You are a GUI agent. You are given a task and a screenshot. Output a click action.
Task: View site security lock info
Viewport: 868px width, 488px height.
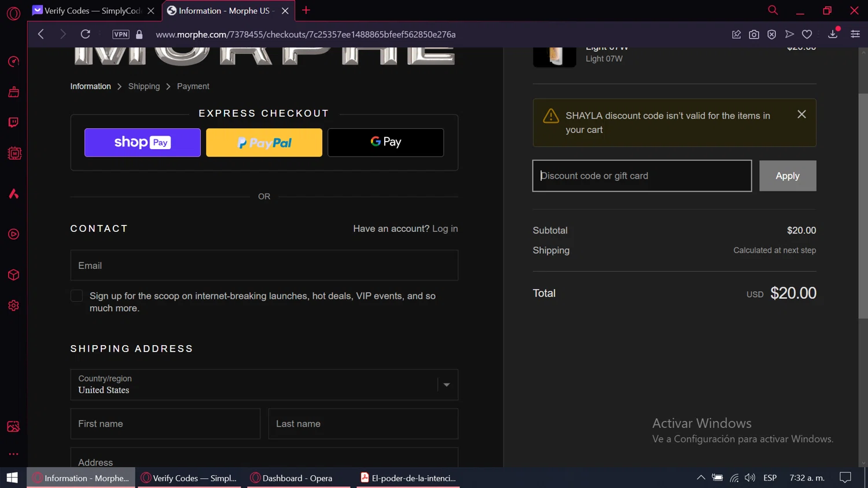tap(139, 34)
